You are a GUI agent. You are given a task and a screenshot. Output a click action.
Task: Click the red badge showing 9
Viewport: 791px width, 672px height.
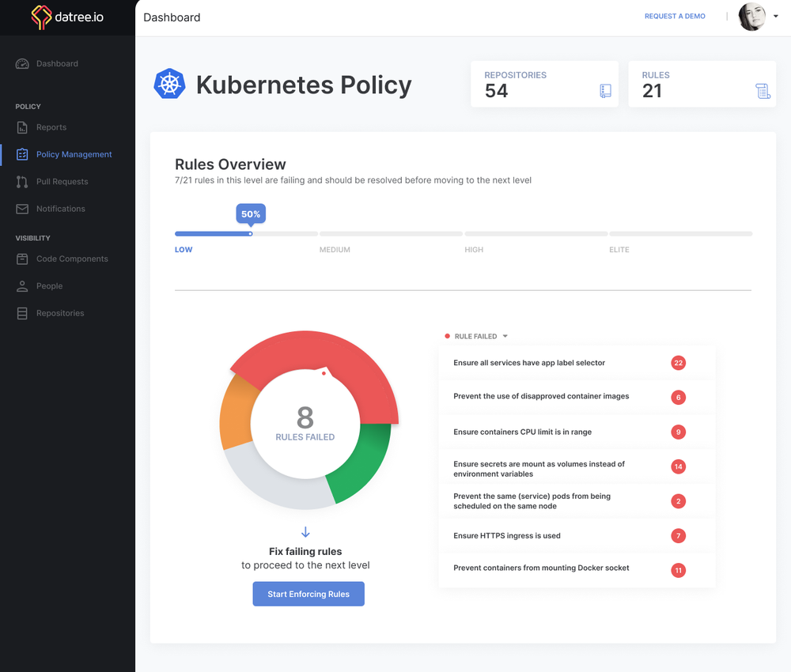678,432
